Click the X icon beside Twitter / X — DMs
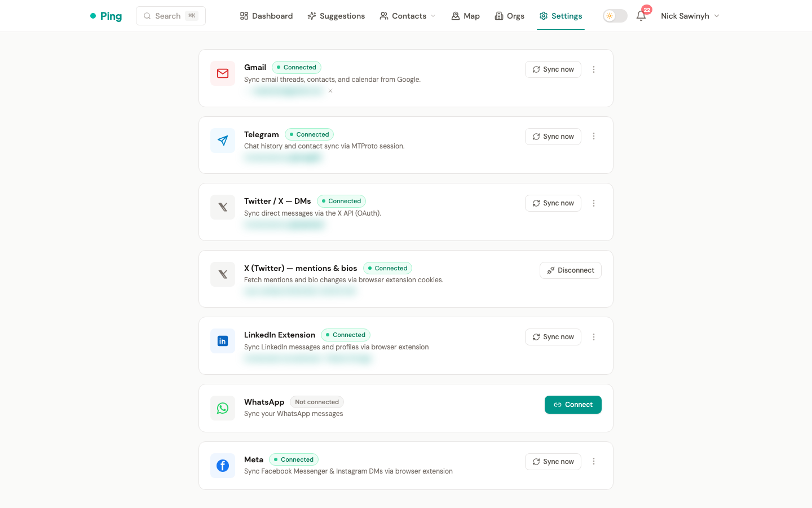 pos(223,207)
